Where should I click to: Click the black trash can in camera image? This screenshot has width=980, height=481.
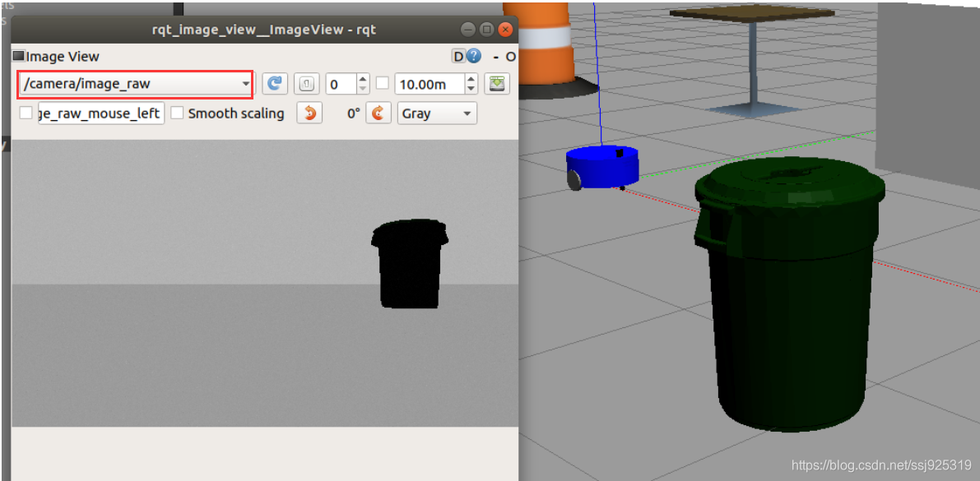410,264
